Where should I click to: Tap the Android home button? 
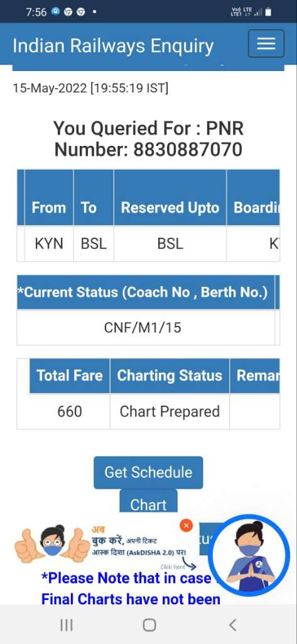click(x=149, y=625)
